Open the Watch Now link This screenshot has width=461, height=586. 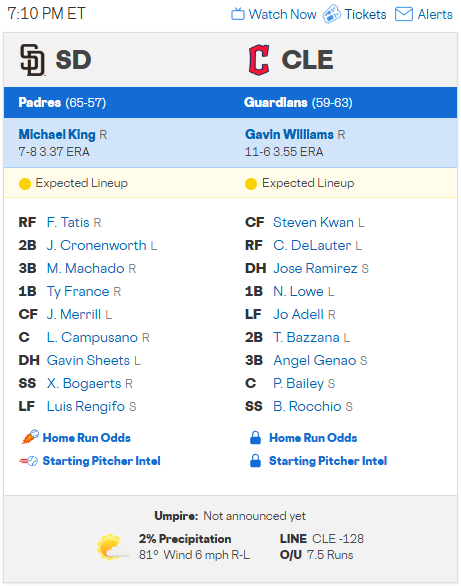pos(282,14)
